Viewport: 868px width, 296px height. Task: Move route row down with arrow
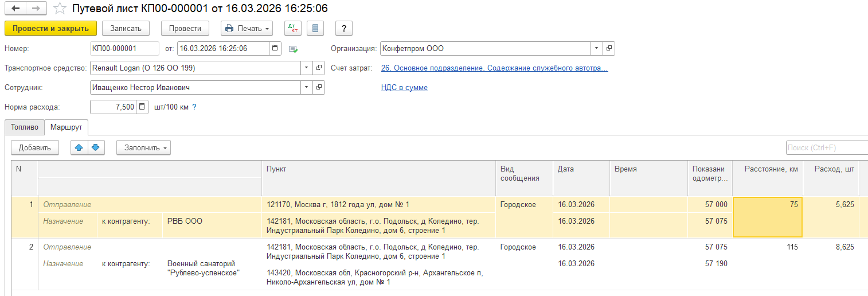95,147
